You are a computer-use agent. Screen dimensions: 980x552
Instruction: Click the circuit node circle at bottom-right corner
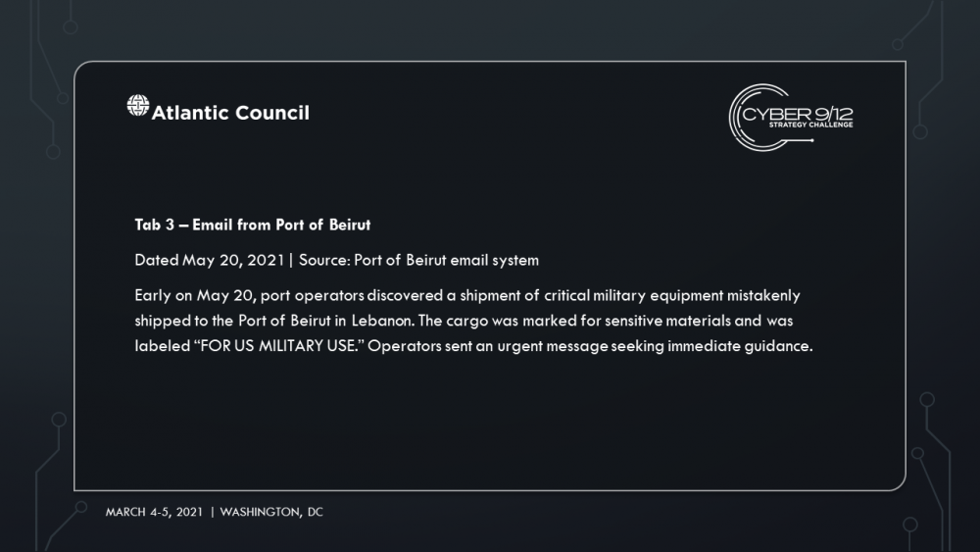[910, 524]
